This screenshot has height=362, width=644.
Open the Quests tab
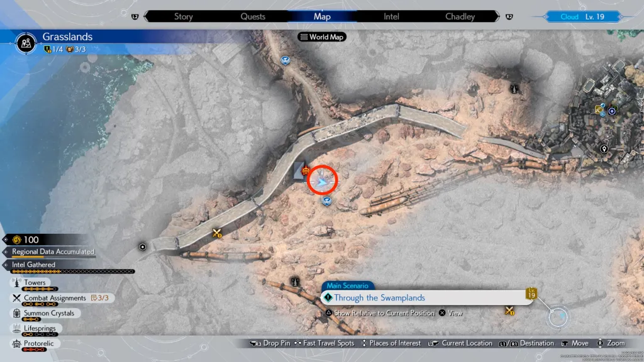tap(253, 16)
